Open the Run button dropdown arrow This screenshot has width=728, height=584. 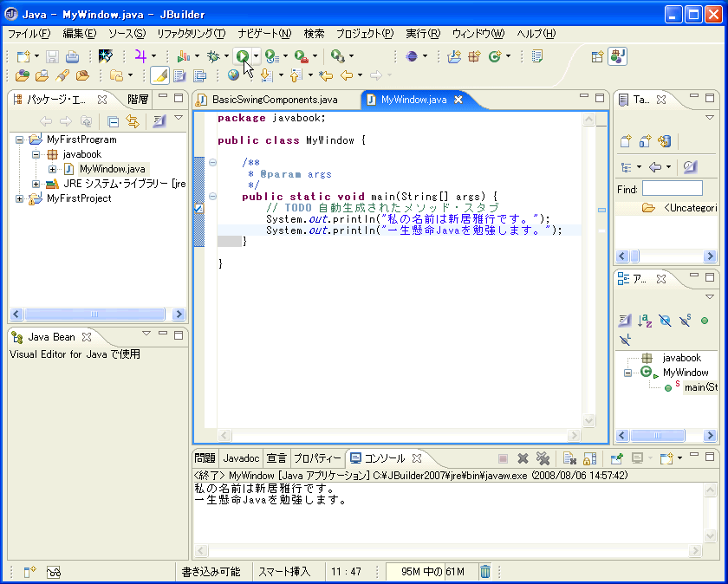(x=256, y=56)
